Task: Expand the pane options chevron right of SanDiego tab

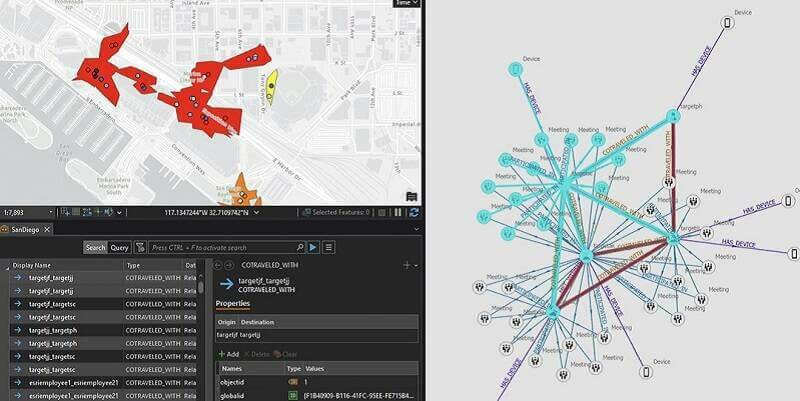Action: (x=417, y=230)
